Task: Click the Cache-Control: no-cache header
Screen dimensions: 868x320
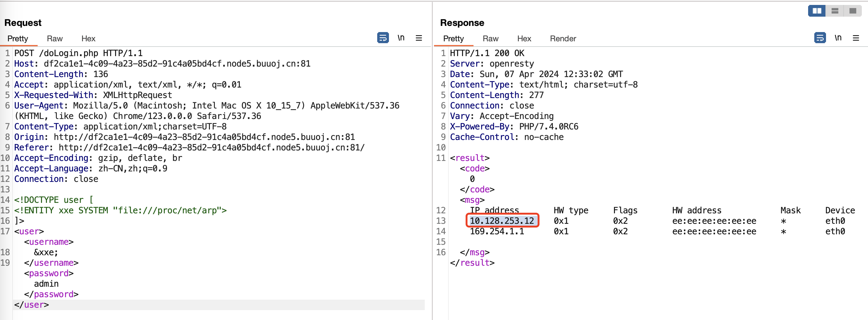Action: (507, 137)
